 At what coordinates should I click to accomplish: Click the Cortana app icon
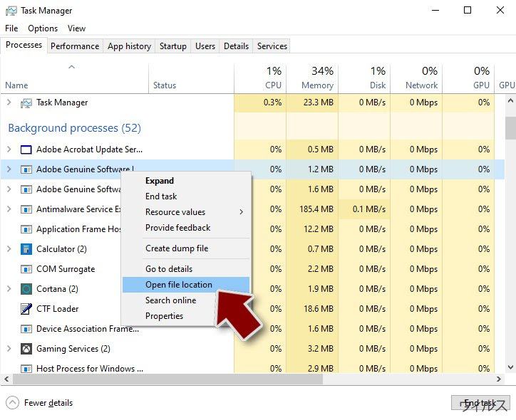tap(26, 289)
